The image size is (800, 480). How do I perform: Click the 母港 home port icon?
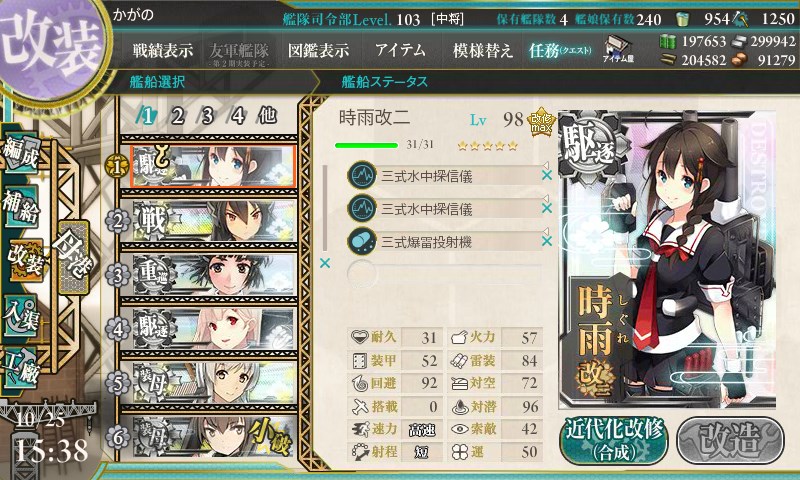73,258
